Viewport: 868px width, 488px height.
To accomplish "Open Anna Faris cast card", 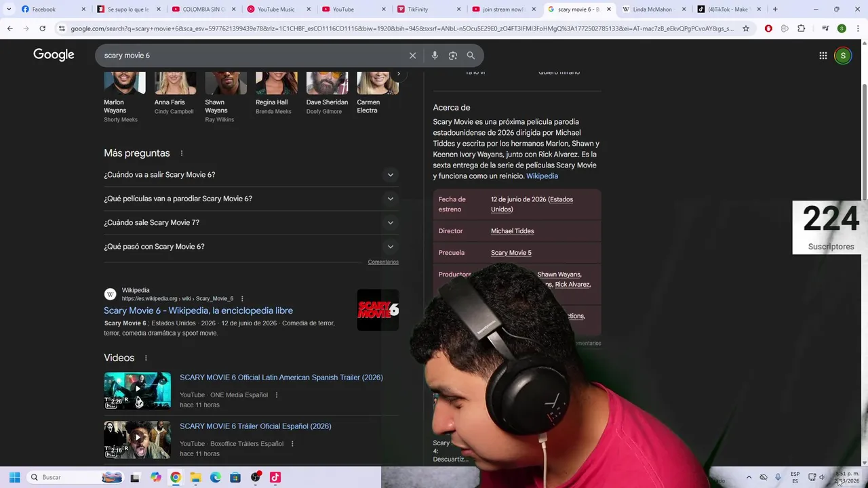I will (174, 94).
